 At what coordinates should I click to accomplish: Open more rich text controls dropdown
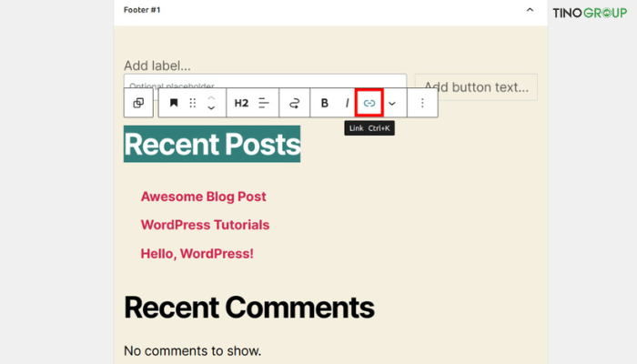tap(392, 104)
